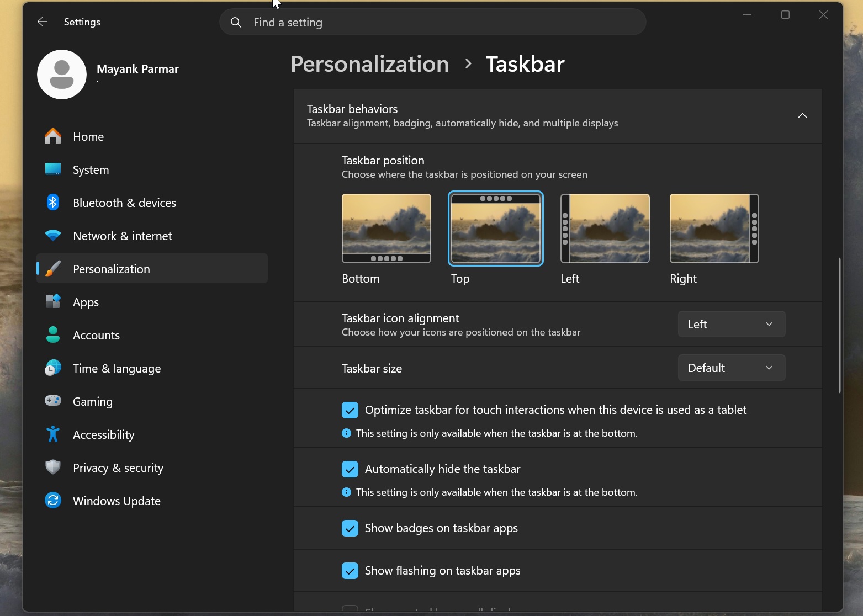The height and width of the screenshot is (616, 863).
Task: Click info icon under Optimize taskbar for touch
Action: tap(346, 433)
